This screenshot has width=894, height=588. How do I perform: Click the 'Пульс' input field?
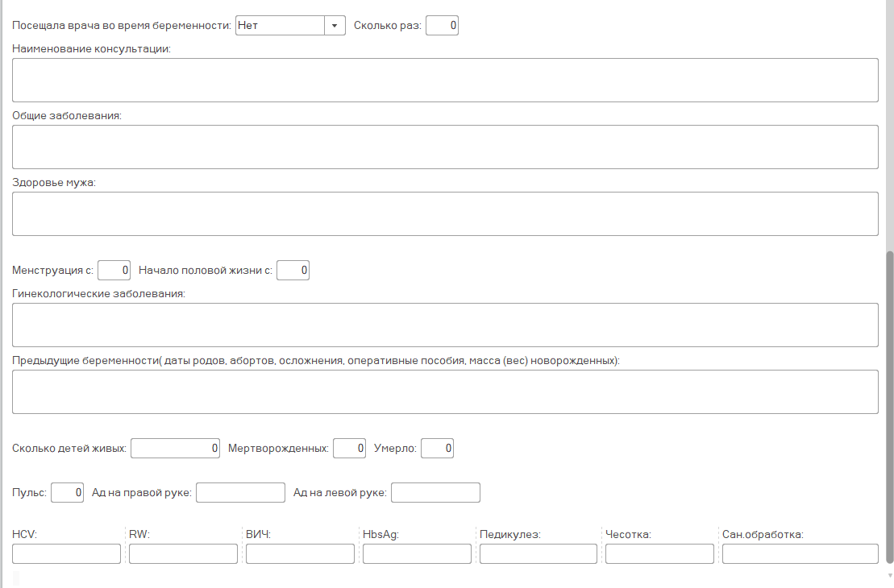click(67, 492)
